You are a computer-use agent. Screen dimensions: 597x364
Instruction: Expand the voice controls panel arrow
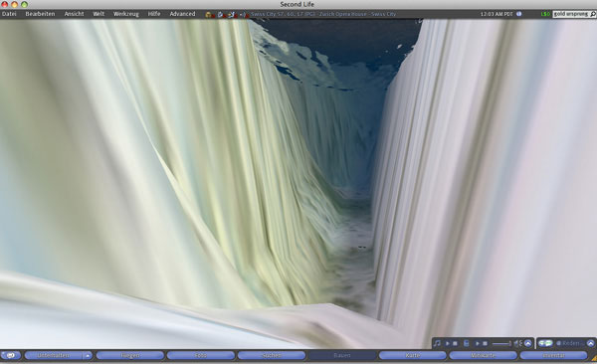[590, 343]
